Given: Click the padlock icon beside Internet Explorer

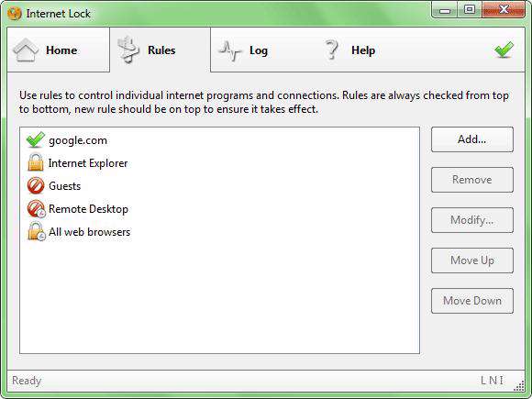Looking at the screenshot, I should pyautogui.click(x=36, y=162).
